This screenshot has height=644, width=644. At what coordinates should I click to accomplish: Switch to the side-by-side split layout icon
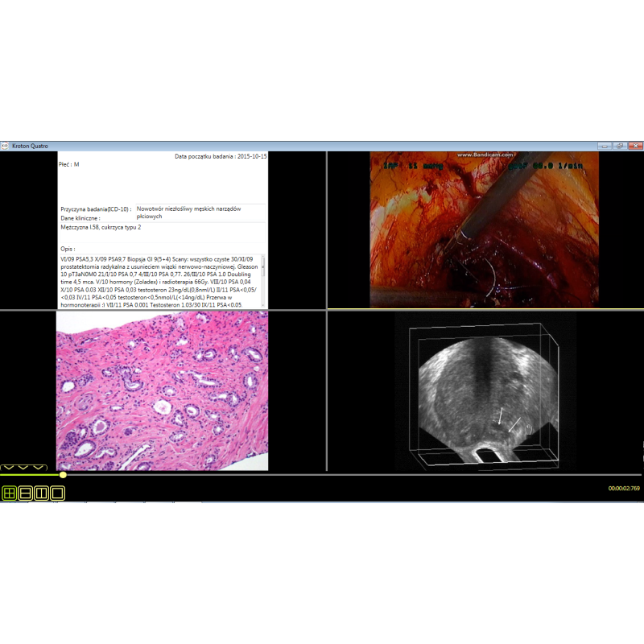42,493
